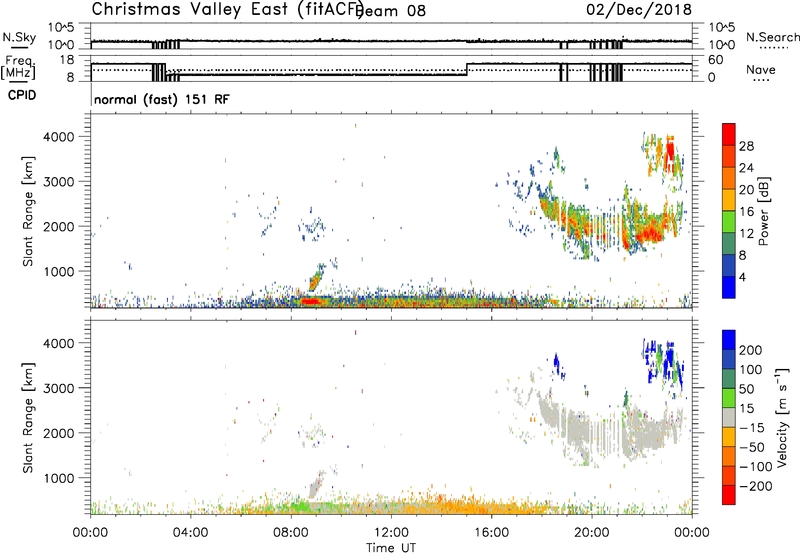Select the "CPID" label

[22, 95]
